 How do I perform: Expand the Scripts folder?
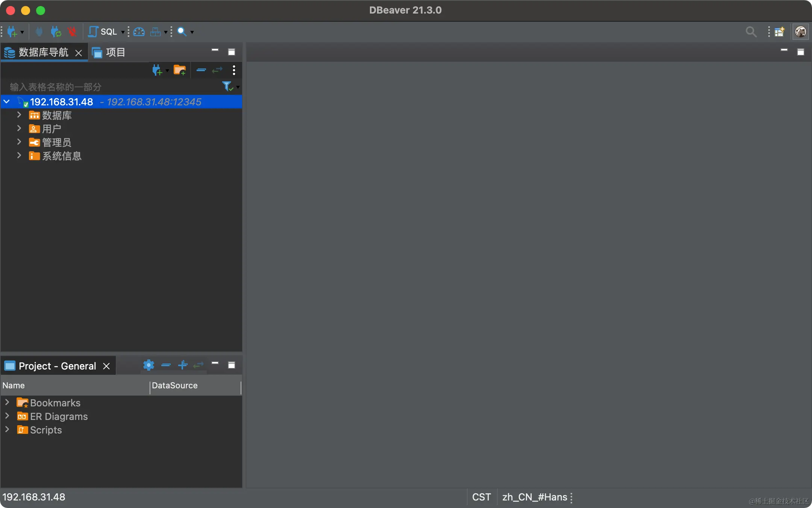(x=7, y=430)
